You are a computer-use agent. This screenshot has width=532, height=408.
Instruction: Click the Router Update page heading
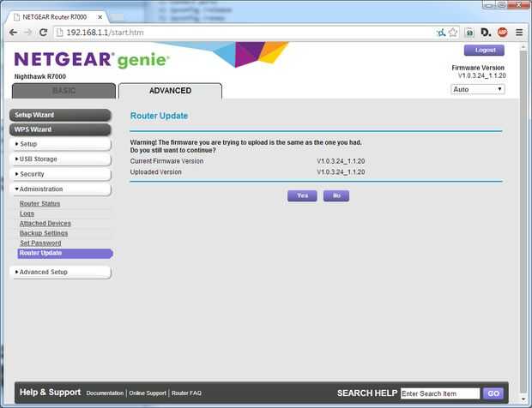point(159,116)
